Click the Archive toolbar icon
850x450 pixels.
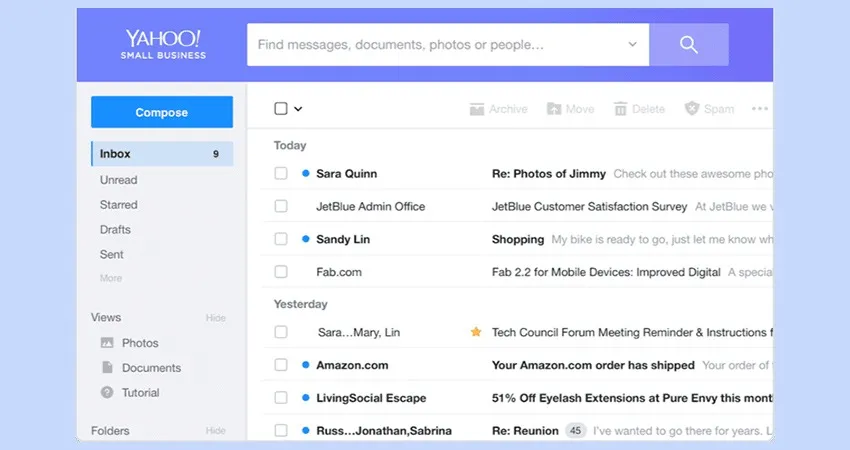[476, 109]
